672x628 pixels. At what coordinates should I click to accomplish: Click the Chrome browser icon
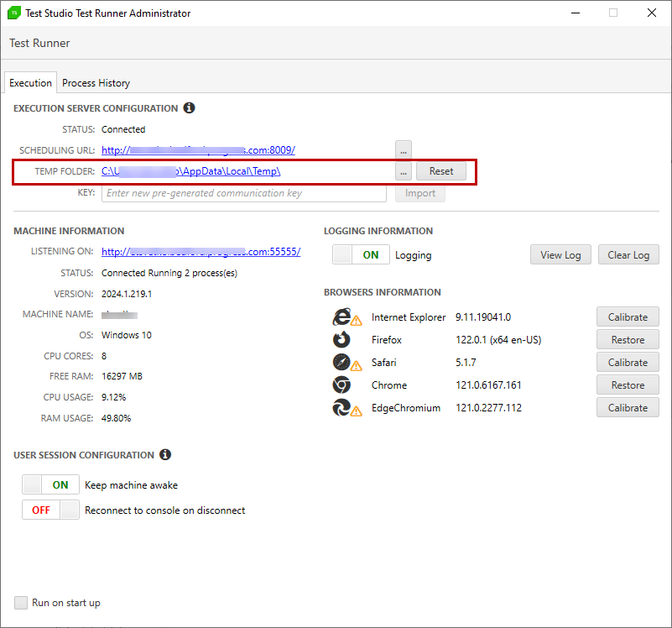(x=341, y=385)
